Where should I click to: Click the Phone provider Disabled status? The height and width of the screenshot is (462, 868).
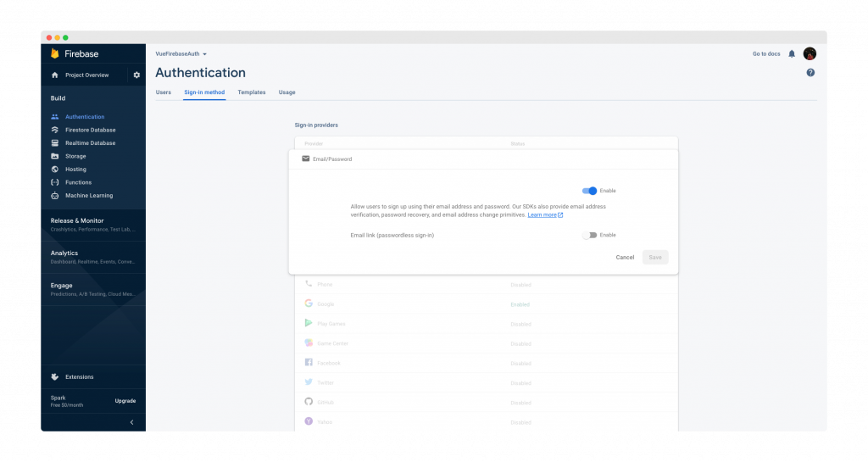tap(521, 285)
